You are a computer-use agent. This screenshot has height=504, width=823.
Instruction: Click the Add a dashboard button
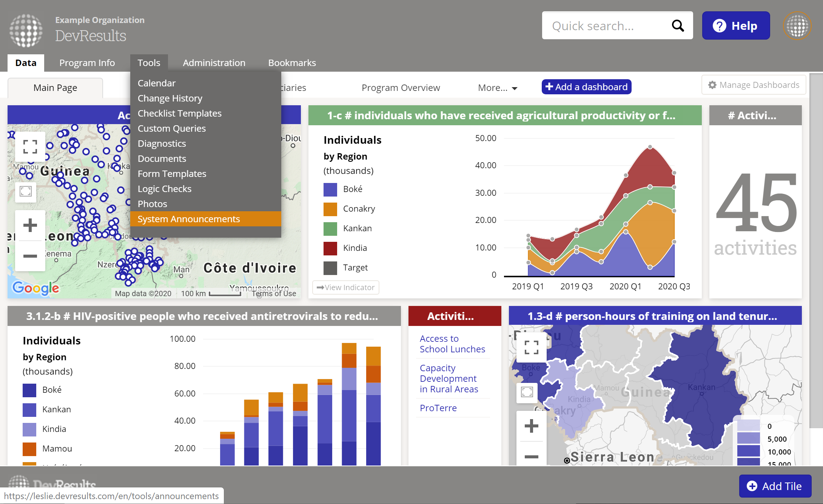click(x=586, y=87)
